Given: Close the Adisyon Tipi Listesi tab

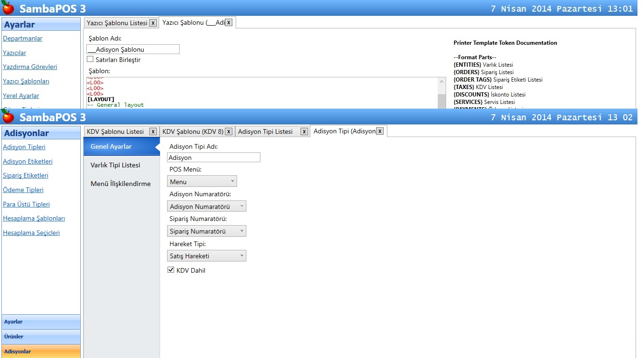Looking at the screenshot, I should [304, 132].
